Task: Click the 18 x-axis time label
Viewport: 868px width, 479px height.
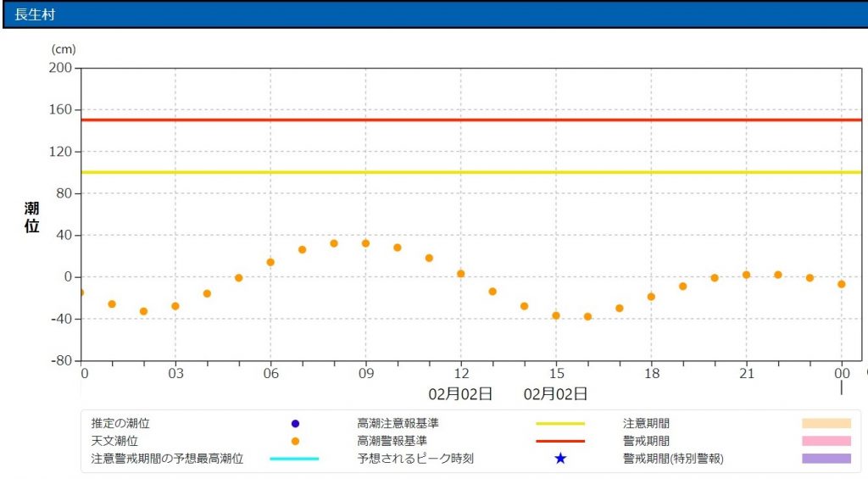Action: point(652,374)
